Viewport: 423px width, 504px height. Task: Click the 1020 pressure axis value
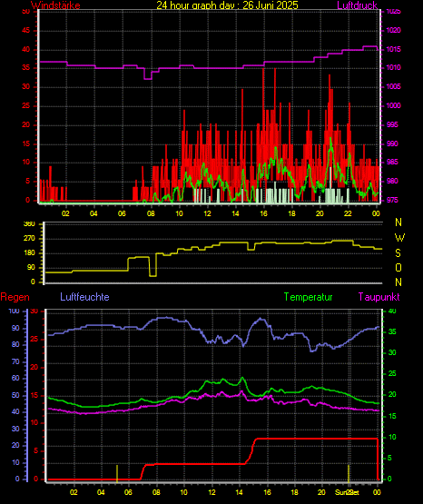click(x=393, y=31)
